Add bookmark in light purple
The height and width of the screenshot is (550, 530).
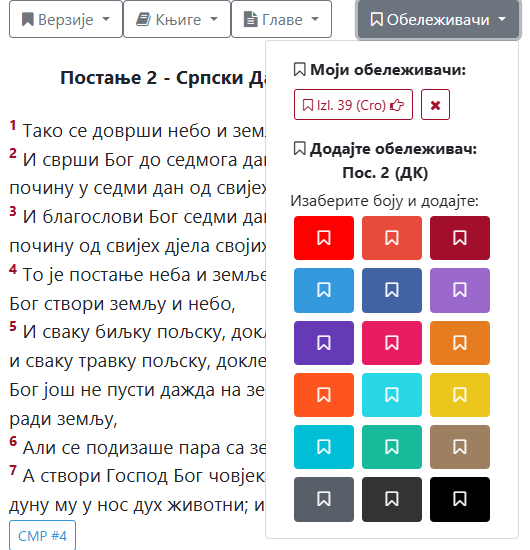click(x=460, y=290)
